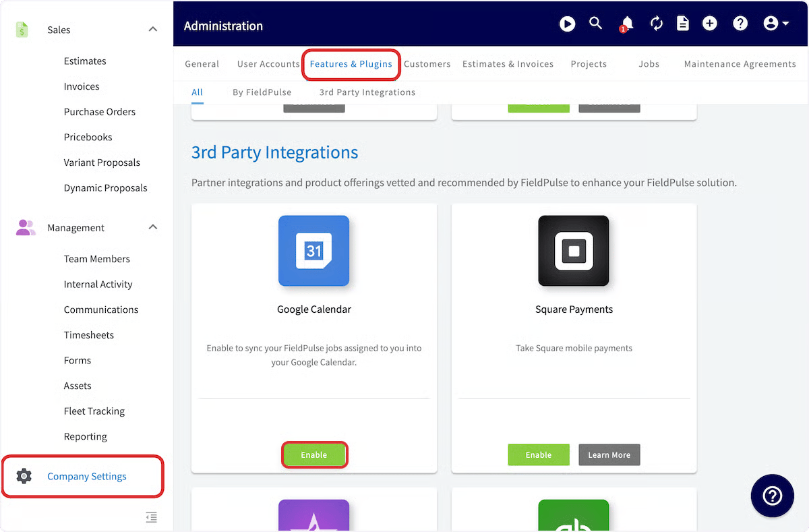
Task: Click the Sales section icon
Action: (x=22, y=30)
